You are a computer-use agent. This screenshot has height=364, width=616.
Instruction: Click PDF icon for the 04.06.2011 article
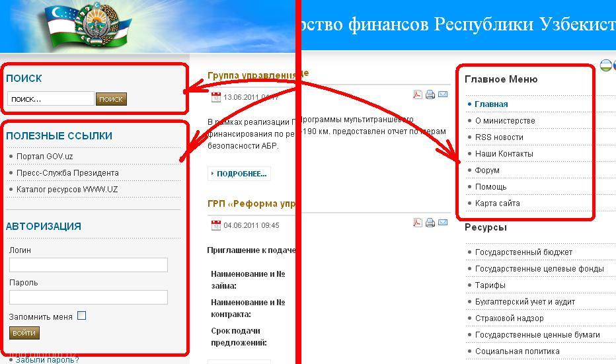(x=417, y=223)
